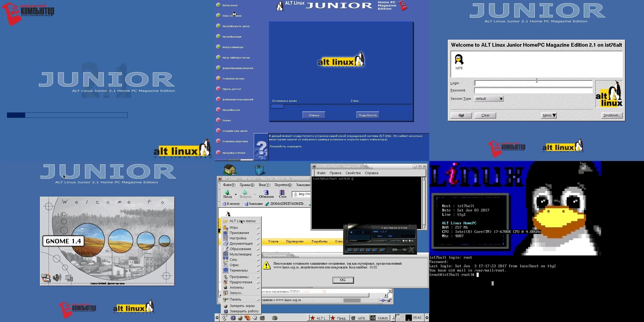Click the Reload (Обновить) icon in Mozilla
The image size is (644, 322).
(x=266, y=192)
